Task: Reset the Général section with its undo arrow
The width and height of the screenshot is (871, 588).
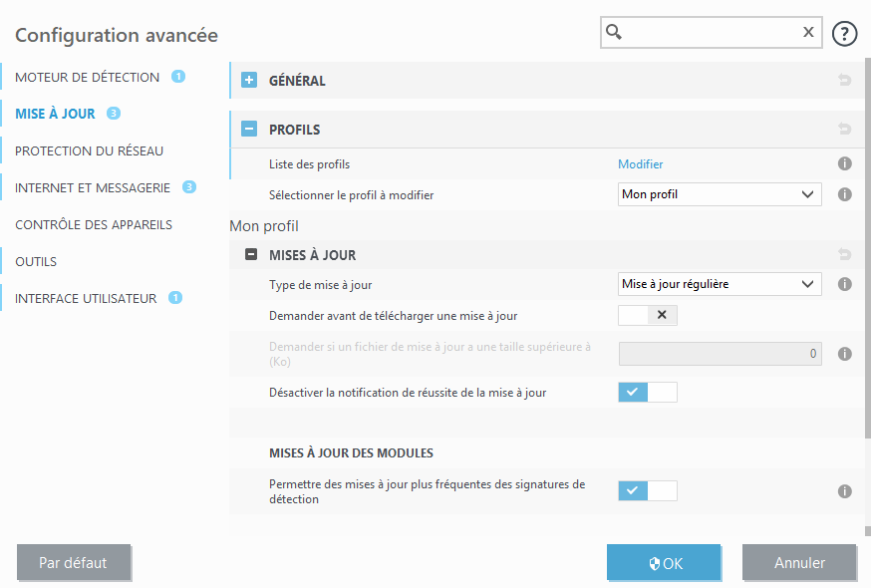Action: coord(845,81)
